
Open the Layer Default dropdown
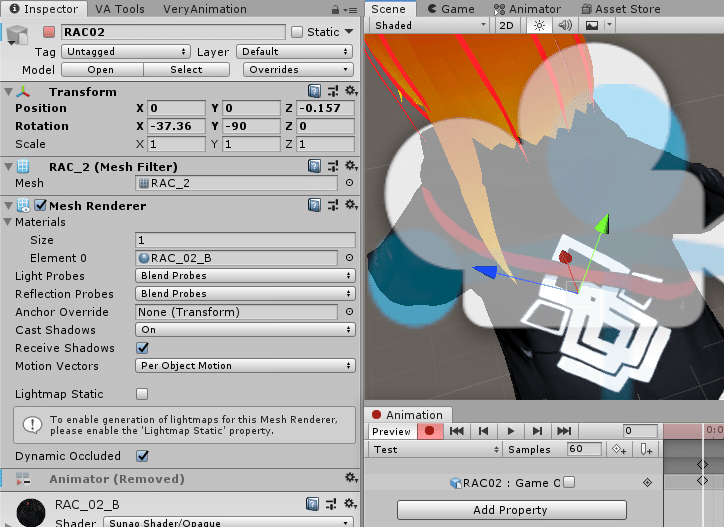295,52
